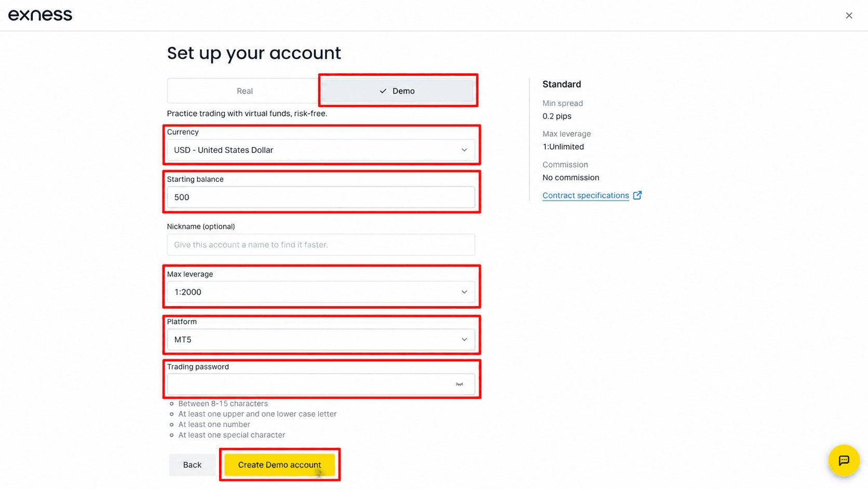Image resolution: width=868 pixels, height=489 pixels.
Task: Go back with the Back button
Action: pyautogui.click(x=192, y=465)
